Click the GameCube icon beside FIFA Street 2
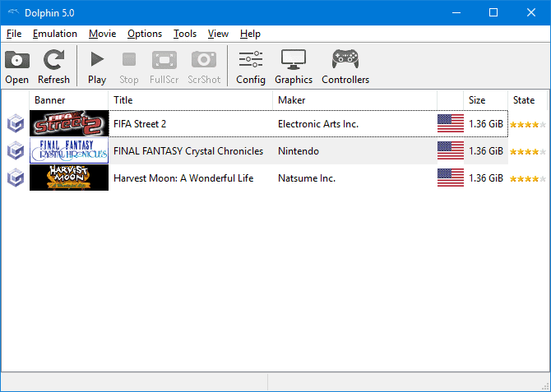551x392 pixels. click(16, 123)
